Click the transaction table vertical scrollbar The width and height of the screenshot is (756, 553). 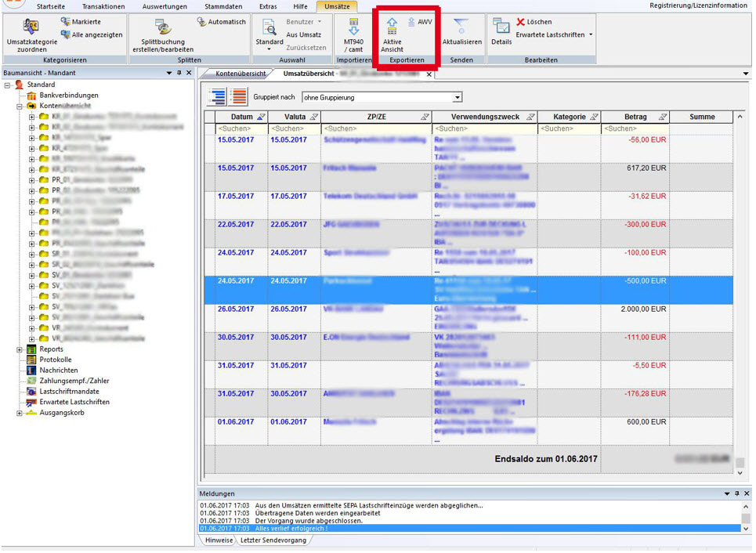(x=740, y=295)
